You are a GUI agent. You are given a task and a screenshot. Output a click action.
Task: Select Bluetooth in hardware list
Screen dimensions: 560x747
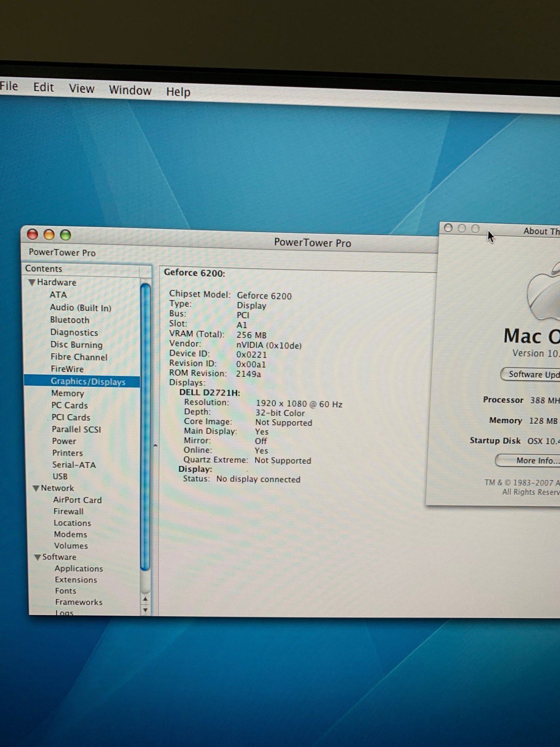tap(70, 320)
